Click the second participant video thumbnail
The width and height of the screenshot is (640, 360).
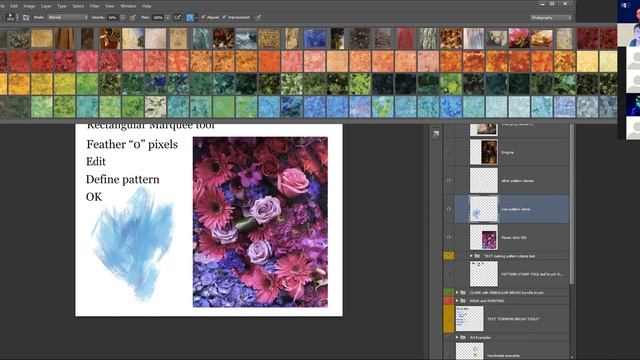(x=629, y=35)
